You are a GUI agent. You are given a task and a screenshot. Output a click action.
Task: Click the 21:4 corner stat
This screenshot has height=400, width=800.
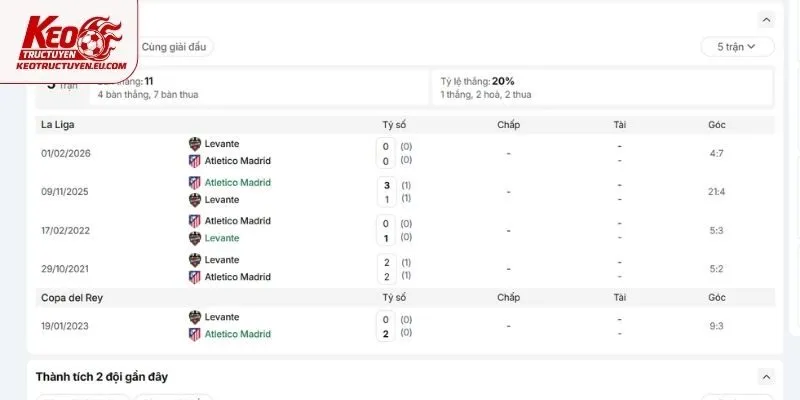tap(717, 192)
